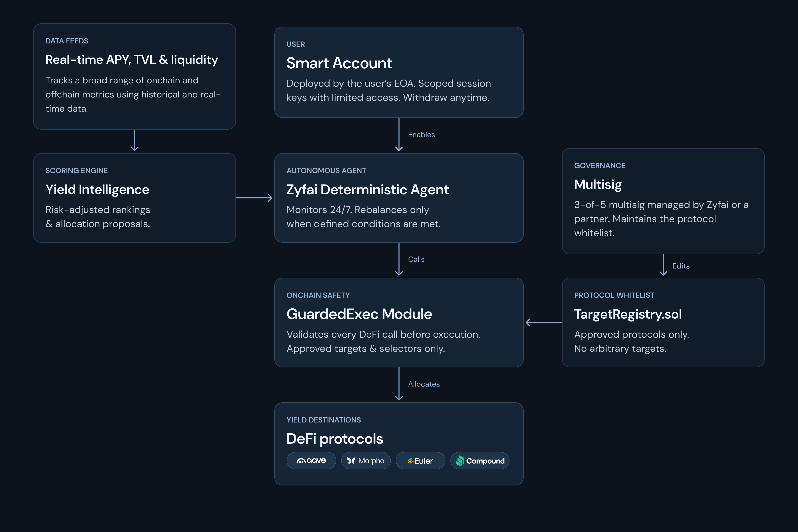Viewport: 798px width, 532px height.
Task: Open the Multisig governance card
Action: [x=663, y=201]
